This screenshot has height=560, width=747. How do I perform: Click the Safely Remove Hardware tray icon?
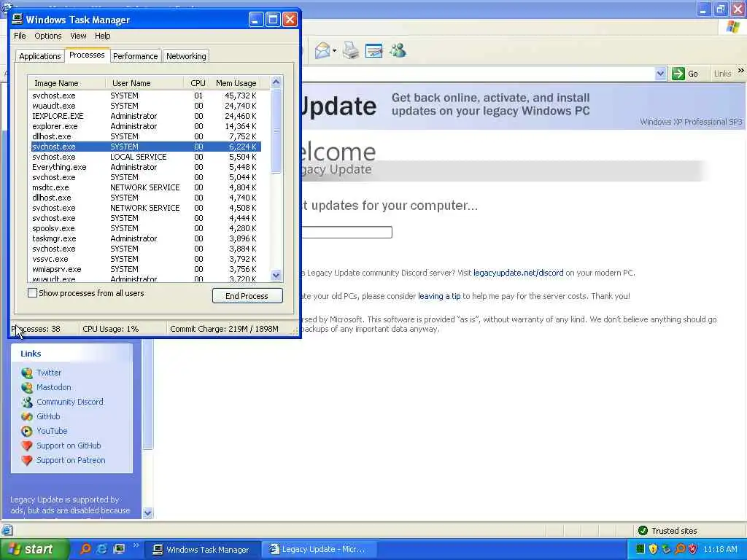[666, 549]
